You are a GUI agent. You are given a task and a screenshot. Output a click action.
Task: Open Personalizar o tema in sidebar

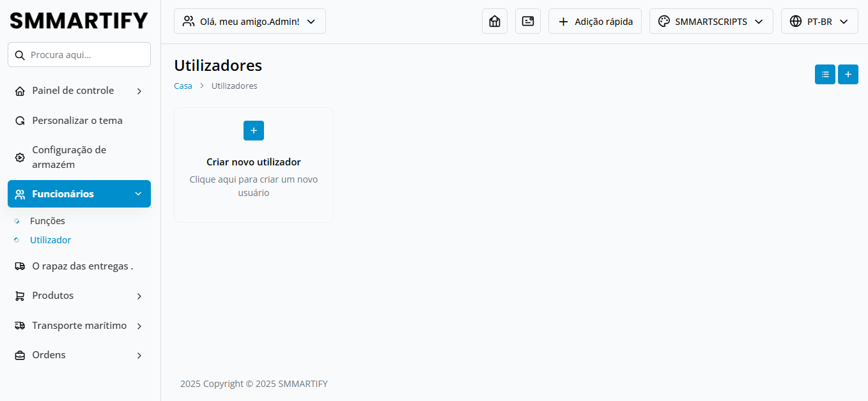pos(77,121)
